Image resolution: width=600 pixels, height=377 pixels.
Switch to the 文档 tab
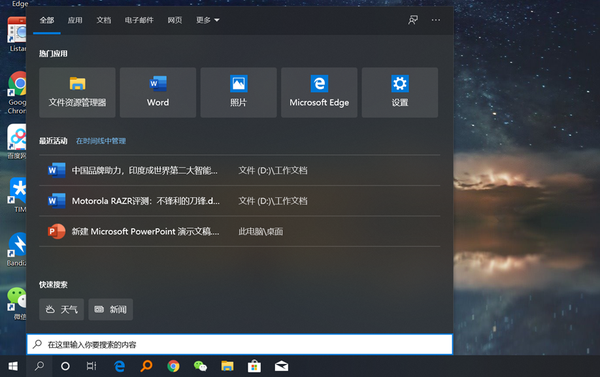coord(104,20)
